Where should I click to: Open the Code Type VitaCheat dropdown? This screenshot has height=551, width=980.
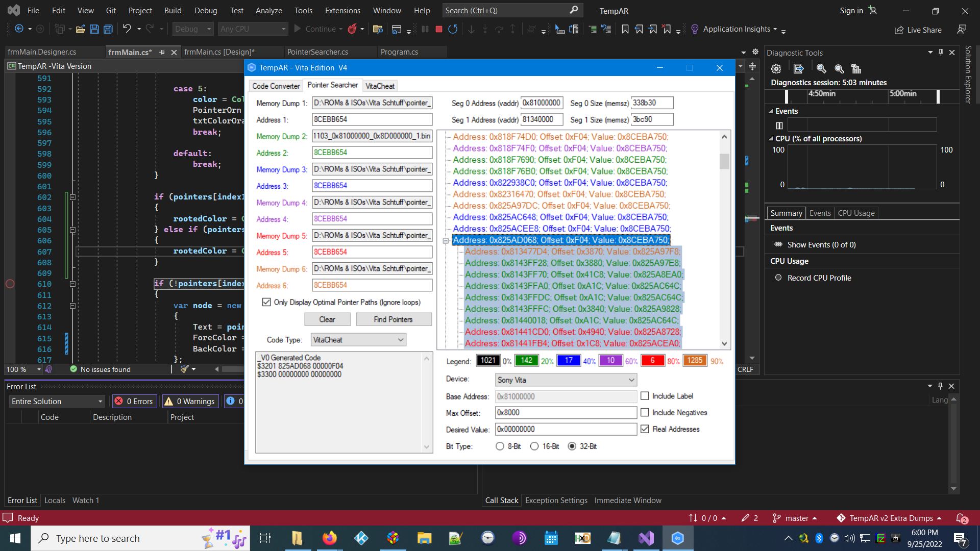tap(358, 340)
